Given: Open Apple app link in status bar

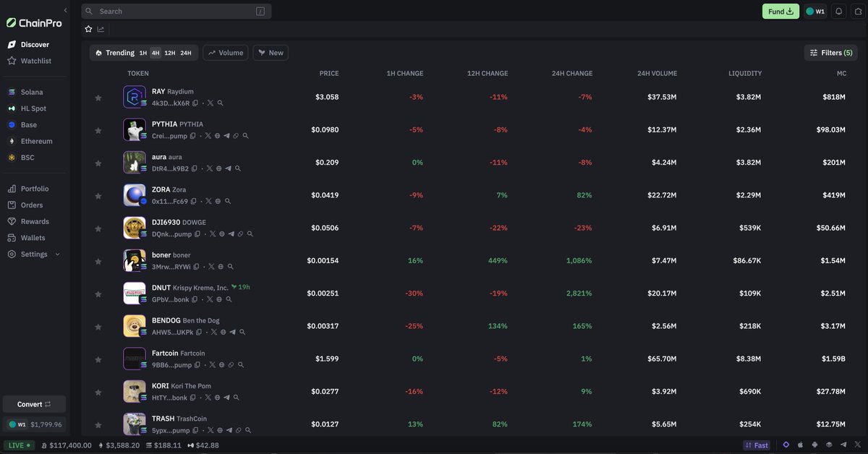Looking at the screenshot, I should (x=801, y=445).
